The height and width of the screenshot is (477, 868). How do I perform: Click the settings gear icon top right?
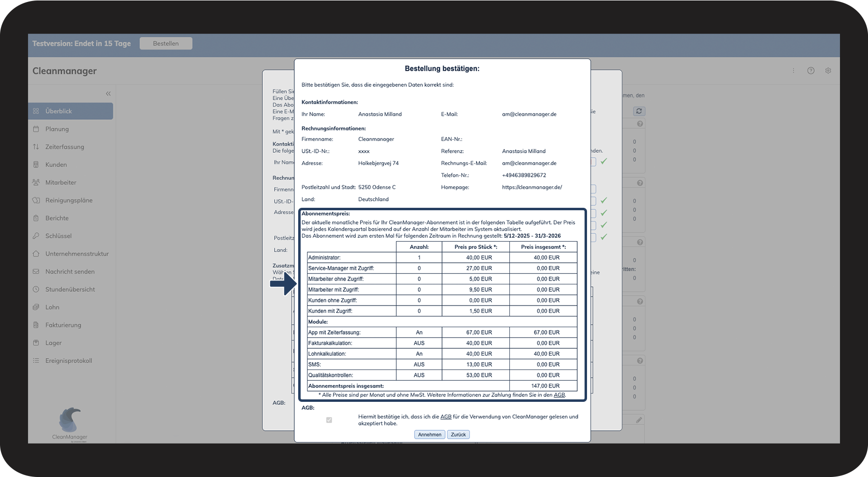coord(828,71)
